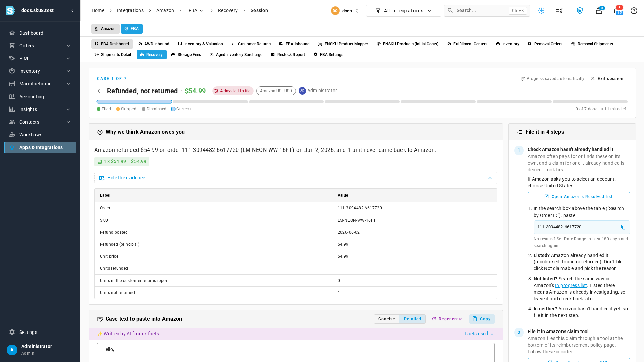Click the current first case progress segment
The image size is (644, 362).
point(134,102)
